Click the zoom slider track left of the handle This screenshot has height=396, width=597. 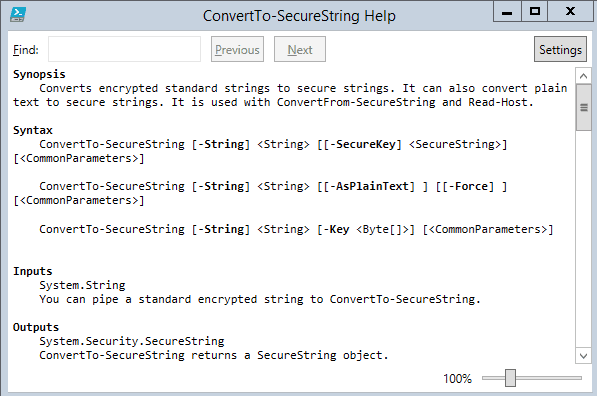click(x=493, y=378)
